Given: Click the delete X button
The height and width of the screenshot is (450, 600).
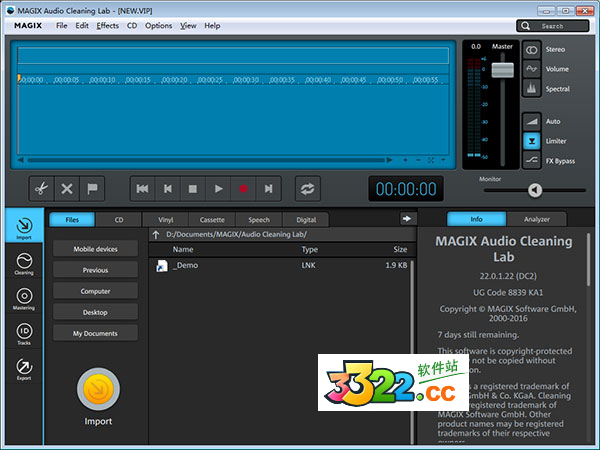Looking at the screenshot, I should [x=67, y=189].
